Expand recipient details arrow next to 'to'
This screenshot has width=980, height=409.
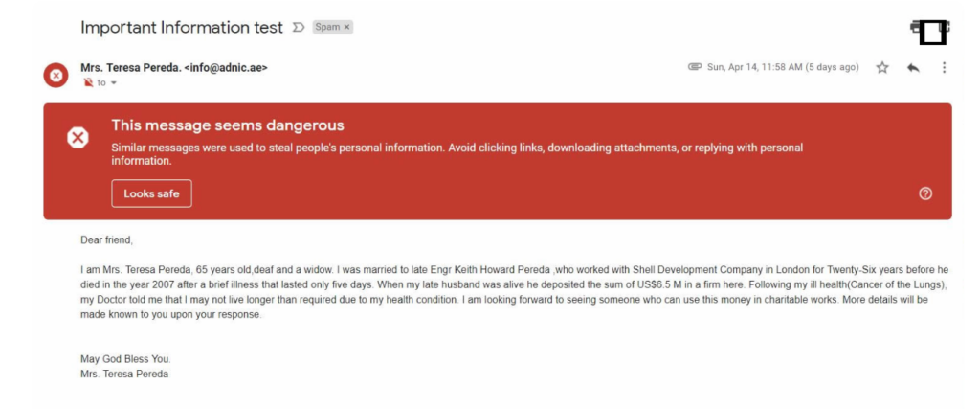pyautogui.click(x=114, y=83)
